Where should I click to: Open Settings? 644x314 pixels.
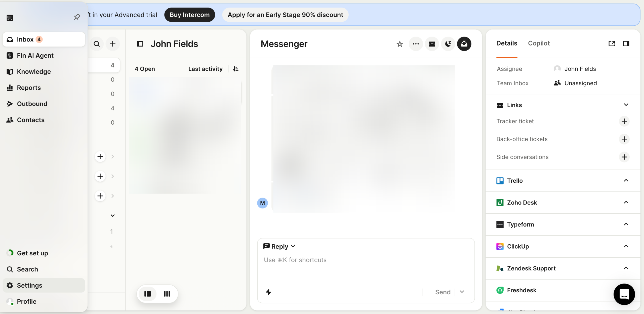(x=44, y=285)
